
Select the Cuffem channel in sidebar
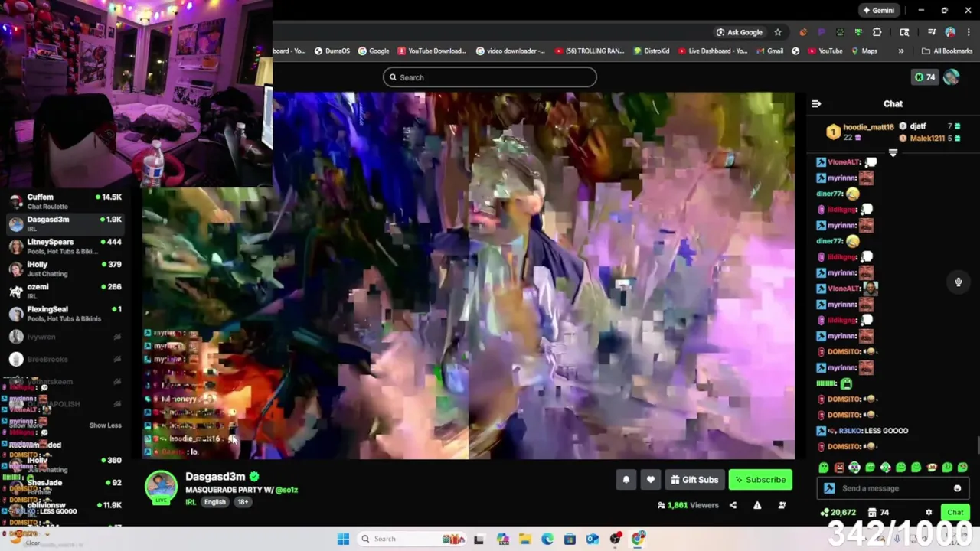[x=65, y=201]
